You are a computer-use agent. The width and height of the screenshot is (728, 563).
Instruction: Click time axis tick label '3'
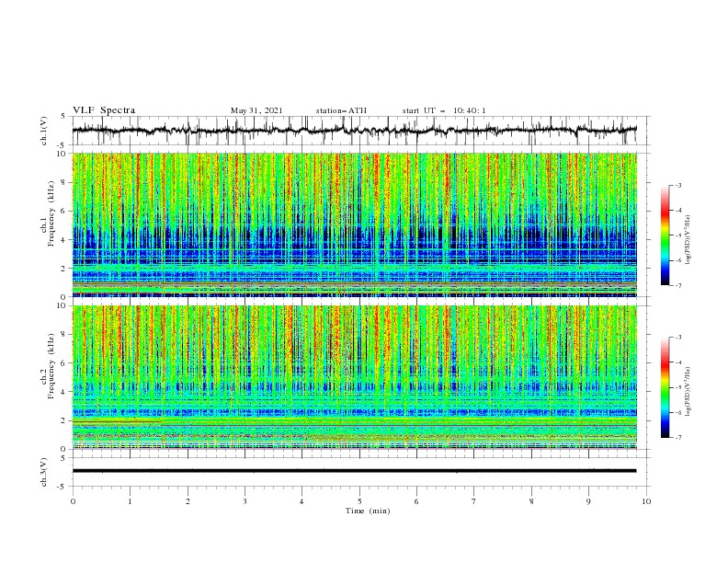coord(245,501)
